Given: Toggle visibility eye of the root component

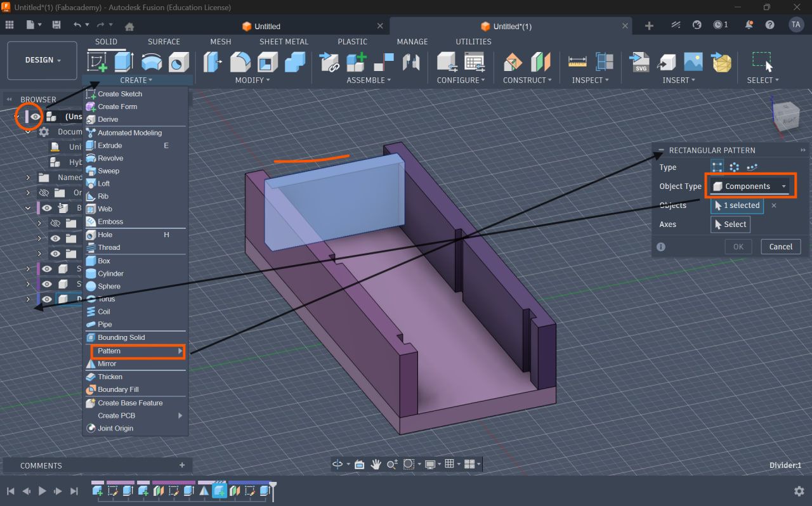Looking at the screenshot, I should [36, 117].
